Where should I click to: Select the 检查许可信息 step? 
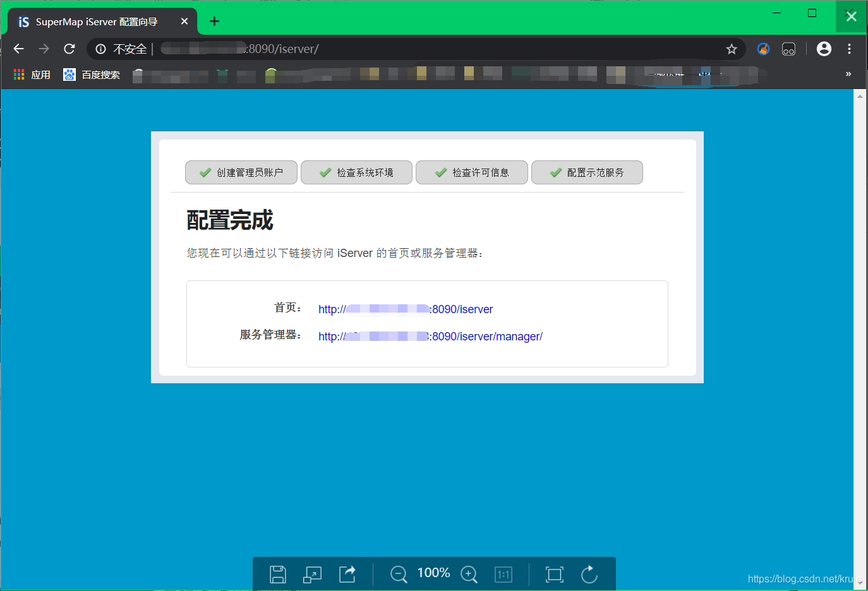(x=472, y=172)
